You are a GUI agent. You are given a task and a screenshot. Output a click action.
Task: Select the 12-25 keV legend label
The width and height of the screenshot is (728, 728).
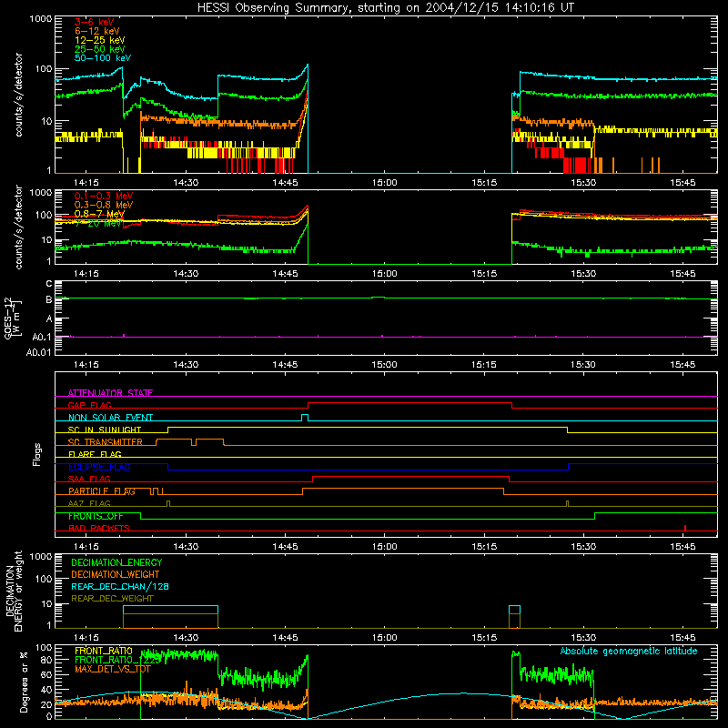coord(100,40)
